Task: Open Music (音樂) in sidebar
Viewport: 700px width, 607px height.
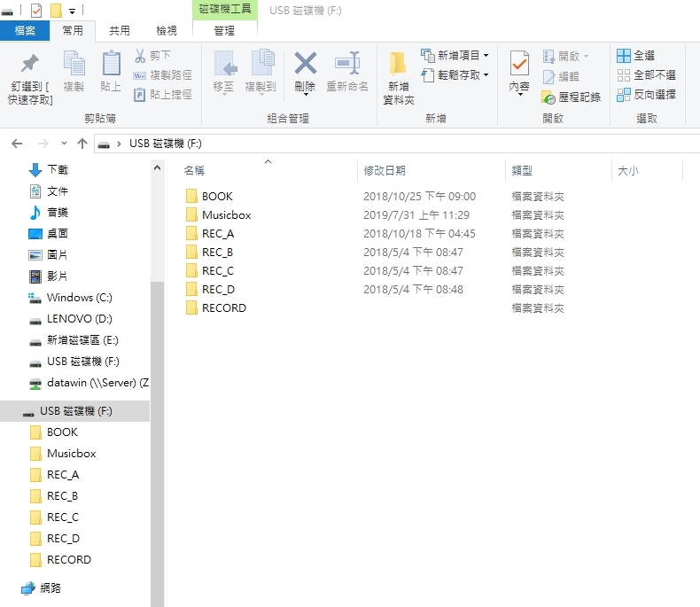Action: coord(48,213)
